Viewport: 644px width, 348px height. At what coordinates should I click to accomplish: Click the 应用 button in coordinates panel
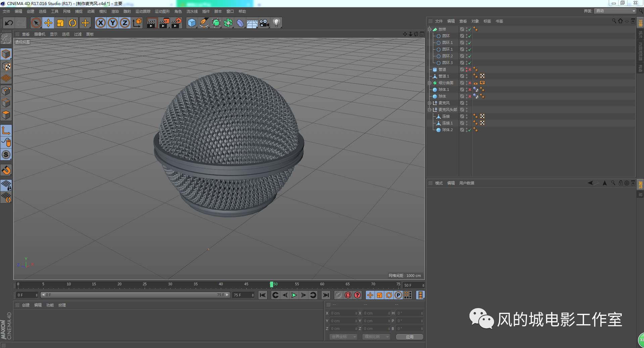coord(409,337)
